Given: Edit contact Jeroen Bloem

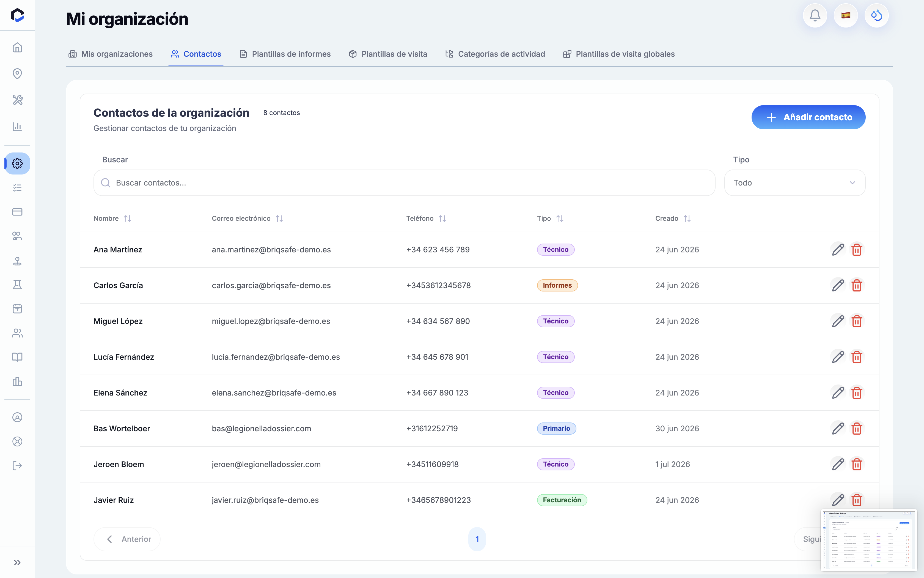Looking at the screenshot, I should [838, 465].
